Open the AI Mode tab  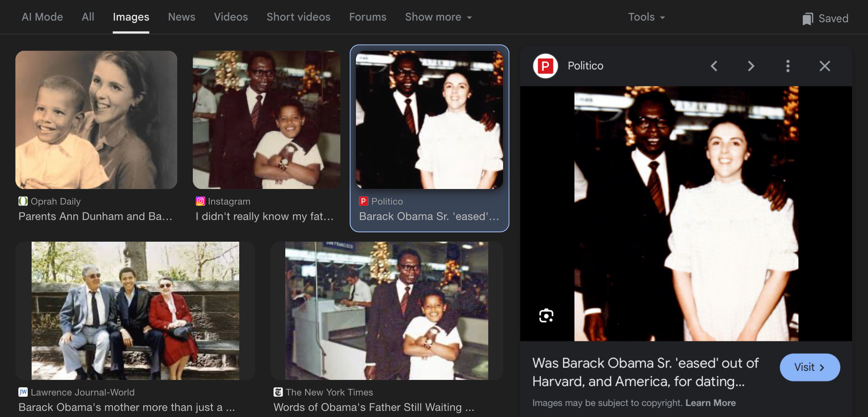click(42, 17)
